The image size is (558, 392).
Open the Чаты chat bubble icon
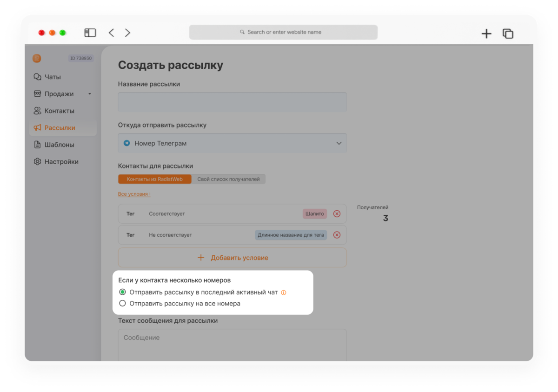click(37, 77)
